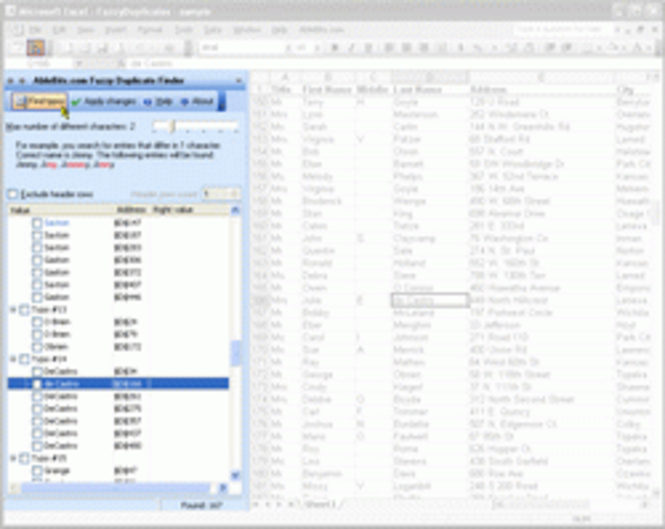665x529 pixels.
Task: Select column E header
Action: pyautogui.click(x=541, y=78)
